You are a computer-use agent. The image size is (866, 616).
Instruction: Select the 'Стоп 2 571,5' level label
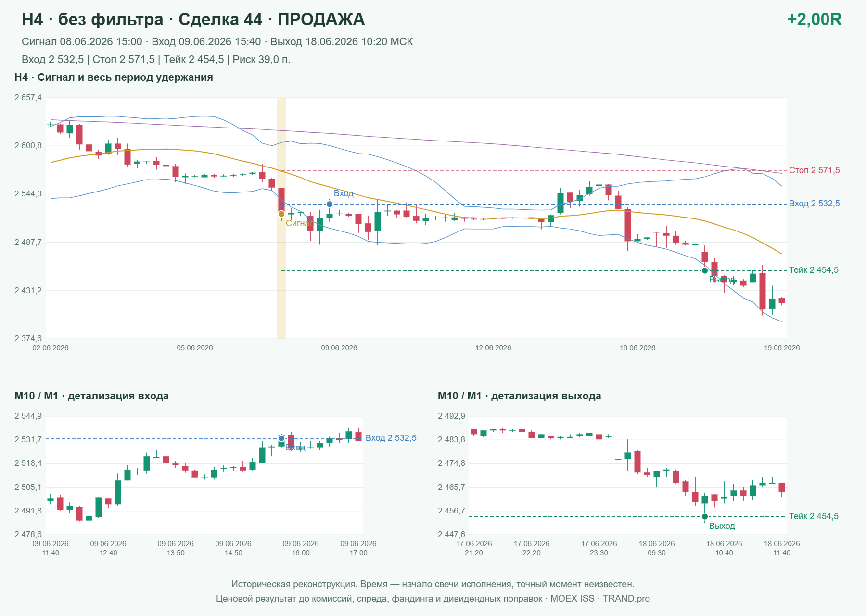pos(814,170)
